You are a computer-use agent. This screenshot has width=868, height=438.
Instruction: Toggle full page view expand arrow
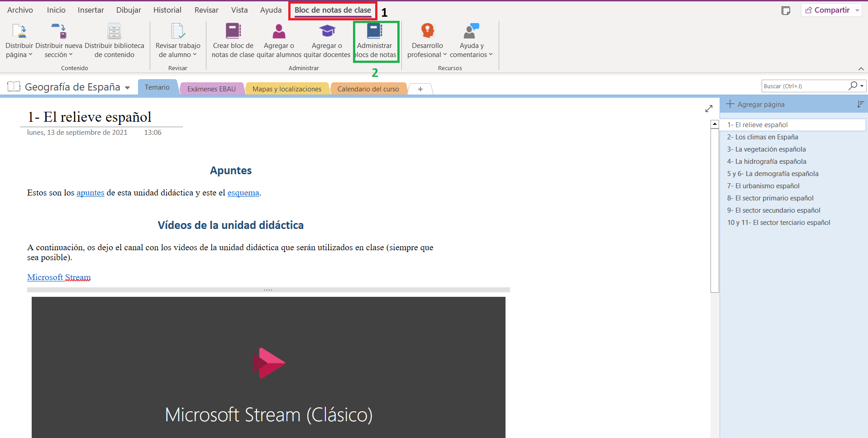(709, 109)
